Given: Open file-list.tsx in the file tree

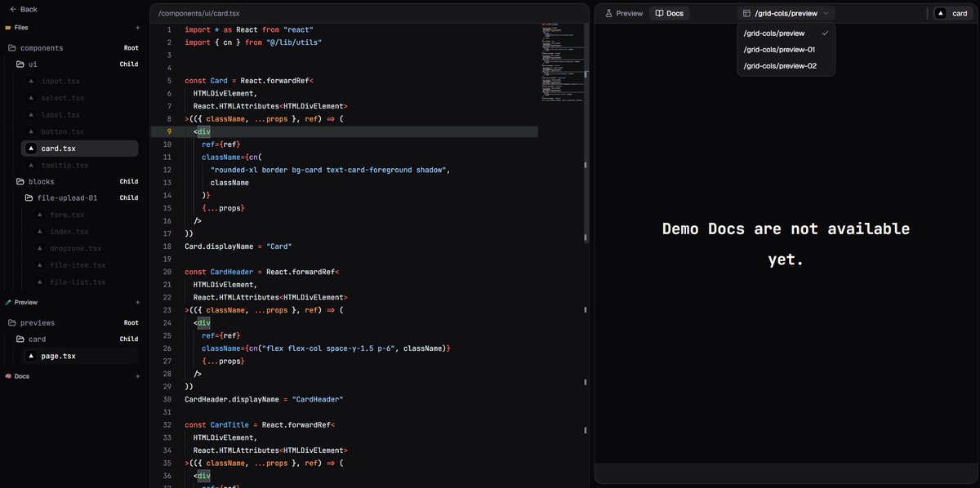Looking at the screenshot, I should coord(78,282).
